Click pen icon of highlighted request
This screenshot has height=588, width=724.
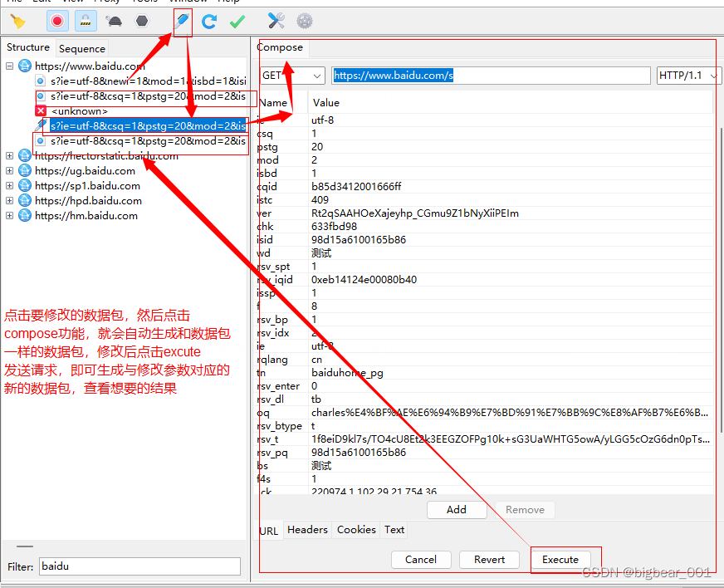pos(41,125)
